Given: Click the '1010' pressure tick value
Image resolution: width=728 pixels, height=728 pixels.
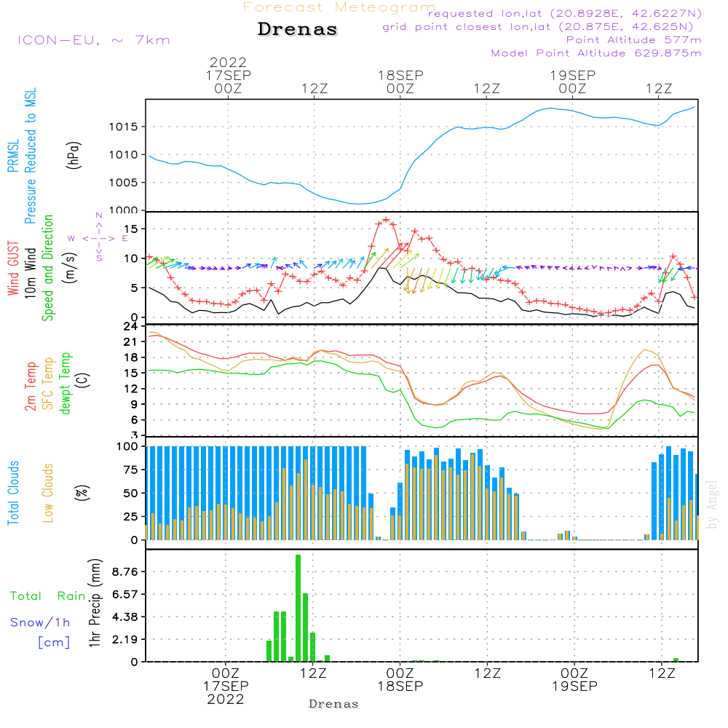Looking at the screenshot, I should pyautogui.click(x=124, y=154).
